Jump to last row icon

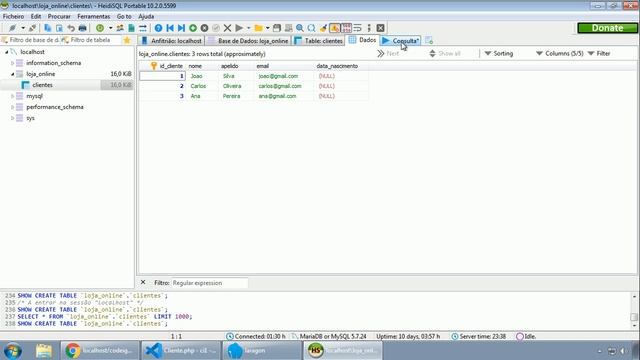181,28
